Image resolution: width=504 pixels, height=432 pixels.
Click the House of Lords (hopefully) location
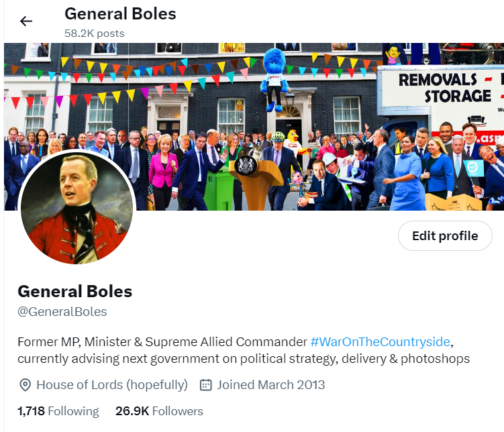(x=112, y=385)
